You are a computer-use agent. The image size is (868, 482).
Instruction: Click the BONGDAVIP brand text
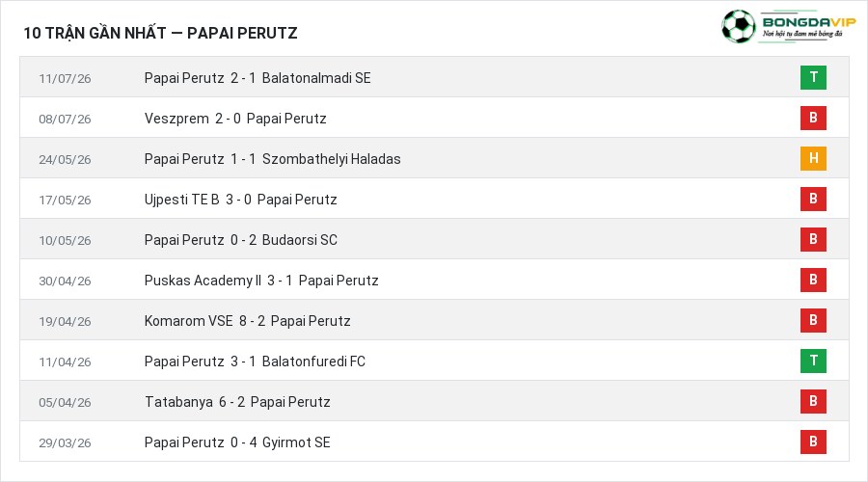809,22
